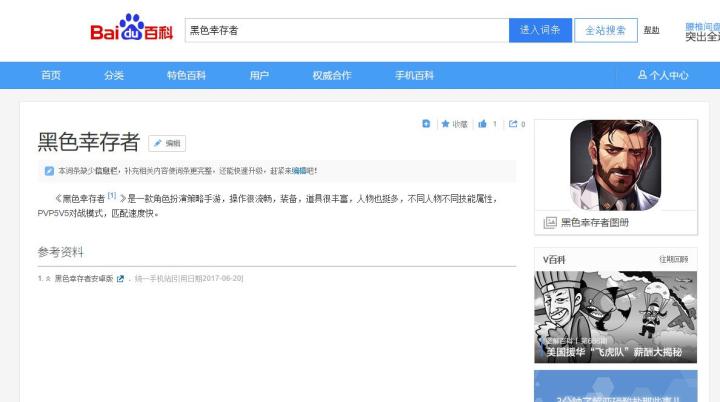Click the 进入词条 button
This screenshot has height=402, width=720.
tap(540, 30)
